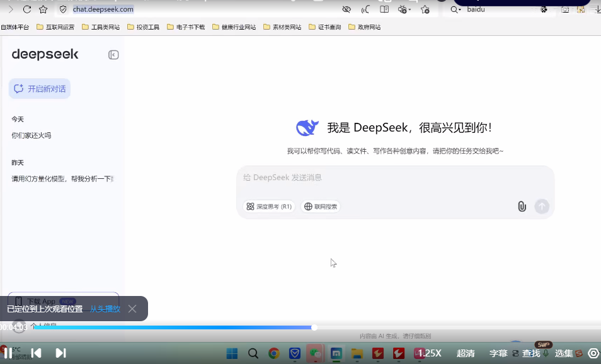Open Google Chrome from the taskbar
This screenshot has height=364, width=601.
tap(273, 353)
